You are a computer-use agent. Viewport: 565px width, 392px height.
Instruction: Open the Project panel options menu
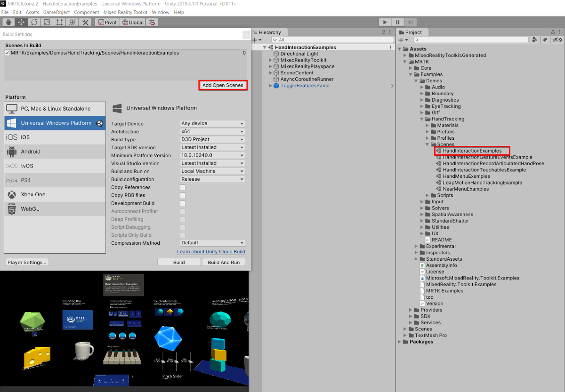point(558,32)
